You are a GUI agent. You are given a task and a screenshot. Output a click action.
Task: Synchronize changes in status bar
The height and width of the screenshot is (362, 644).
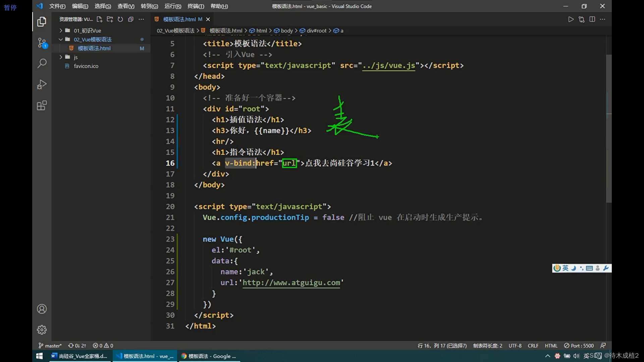coord(77,346)
